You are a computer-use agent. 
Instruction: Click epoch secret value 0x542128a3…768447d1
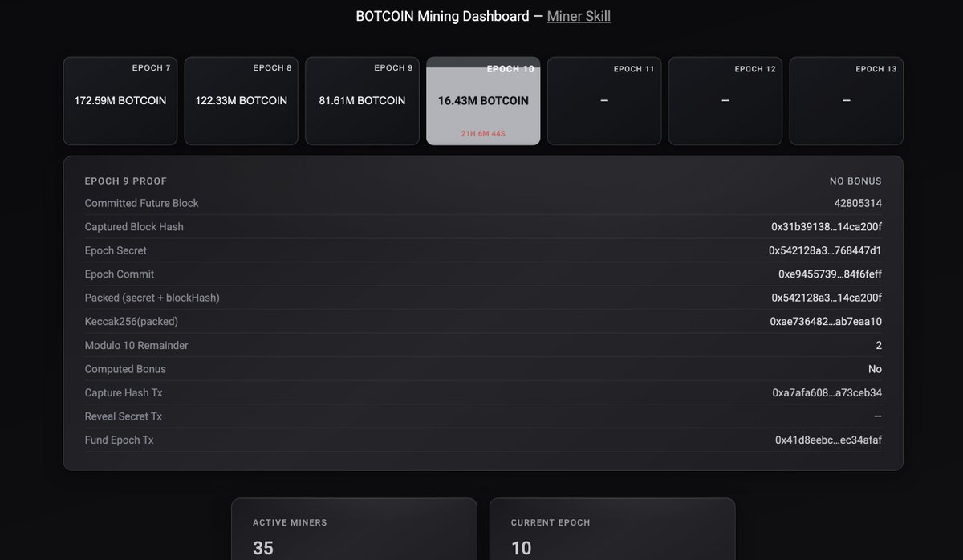click(x=825, y=250)
